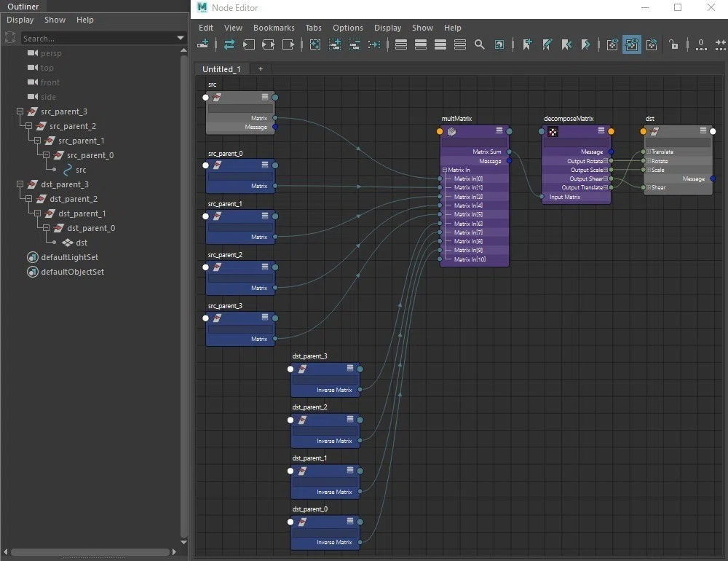Graph input and output connections icon
Viewport: 728px width, 561px height.
click(269, 44)
